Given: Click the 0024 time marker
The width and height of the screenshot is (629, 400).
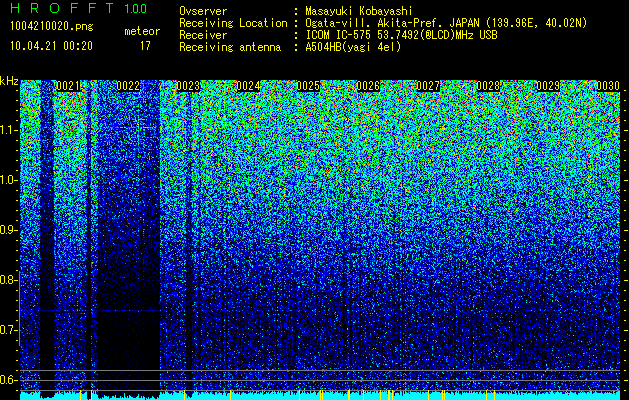Looking at the screenshot, I should point(248,86).
